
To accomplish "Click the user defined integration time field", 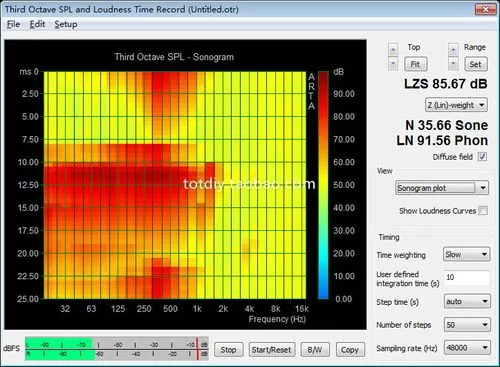I will 467,278.
